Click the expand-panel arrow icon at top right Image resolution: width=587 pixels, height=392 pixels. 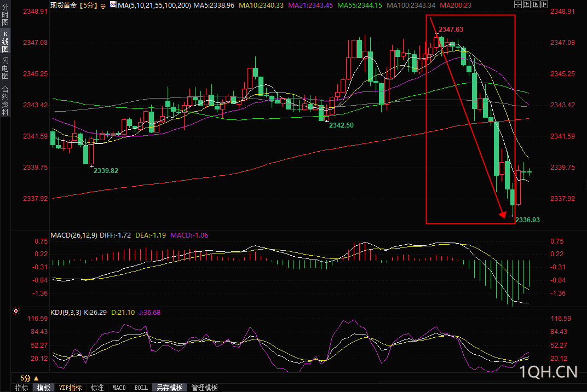click(x=544, y=4)
